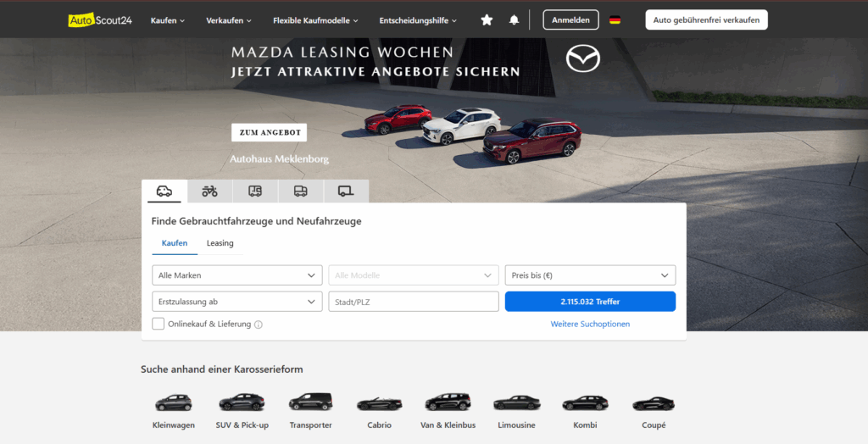Viewport: 868px width, 444px height.
Task: Select the motorcycle vehicle tab icon
Action: (210, 191)
